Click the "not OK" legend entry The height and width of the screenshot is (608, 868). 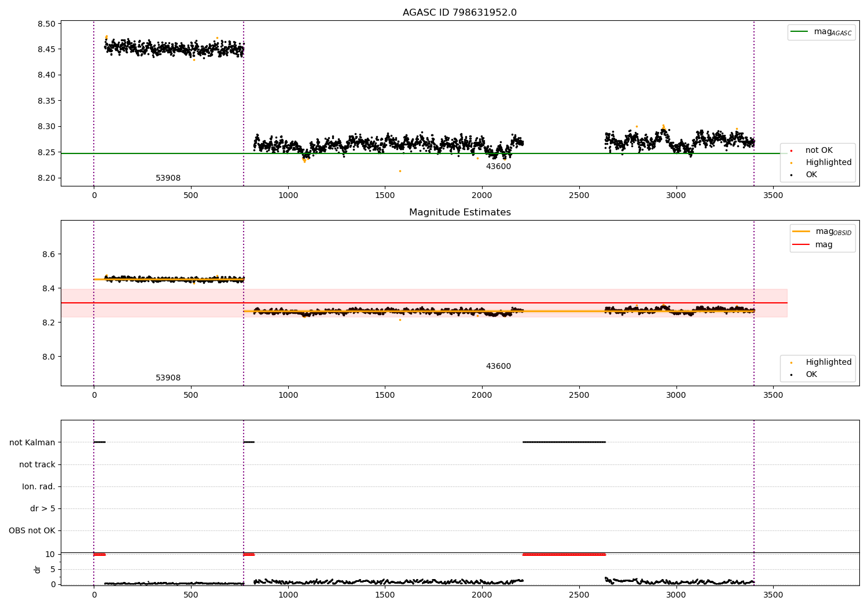click(x=819, y=151)
